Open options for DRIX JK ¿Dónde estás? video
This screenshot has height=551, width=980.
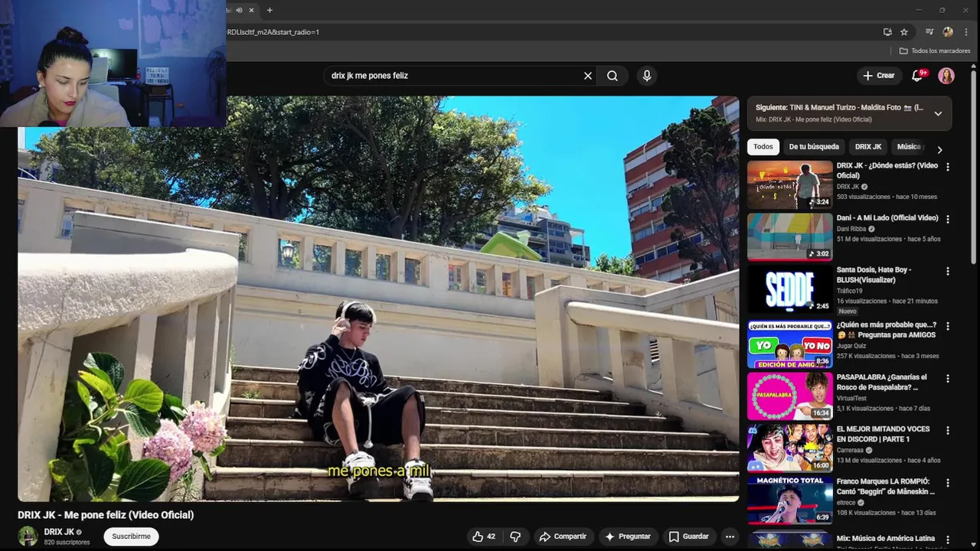[948, 167]
